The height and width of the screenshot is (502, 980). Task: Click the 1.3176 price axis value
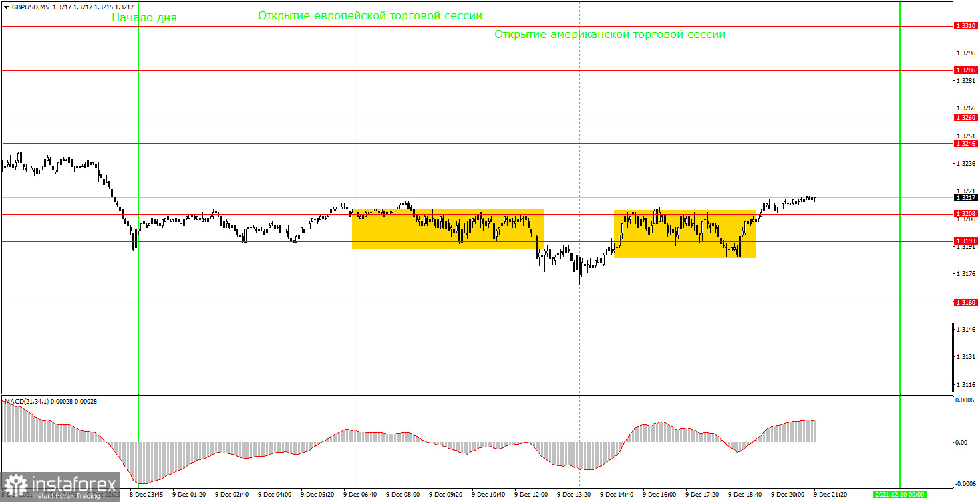(966, 274)
